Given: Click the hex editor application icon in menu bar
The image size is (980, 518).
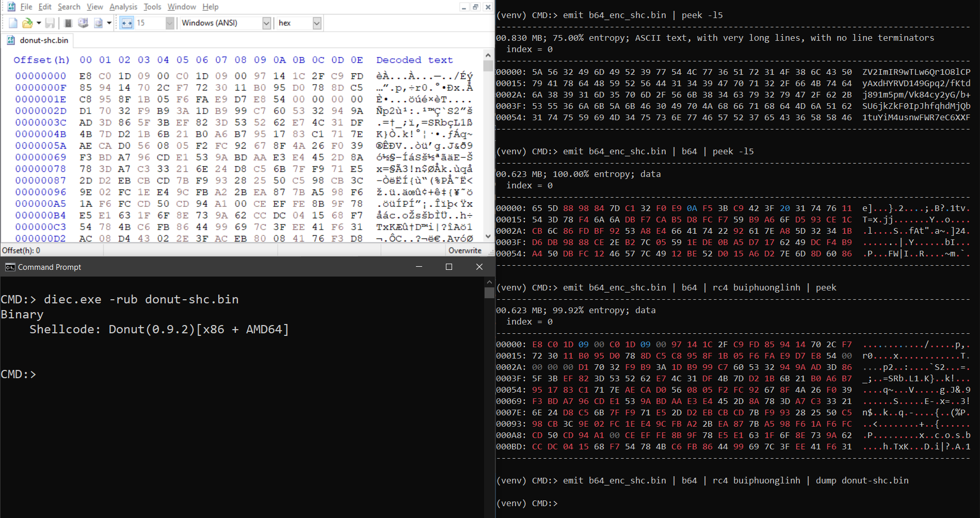Looking at the screenshot, I should click(11, 7).
